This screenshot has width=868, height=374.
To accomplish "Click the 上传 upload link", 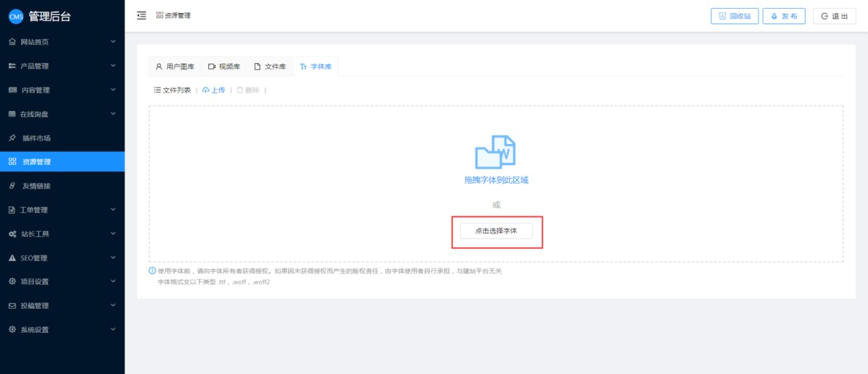I will click(x=213, y=90).
